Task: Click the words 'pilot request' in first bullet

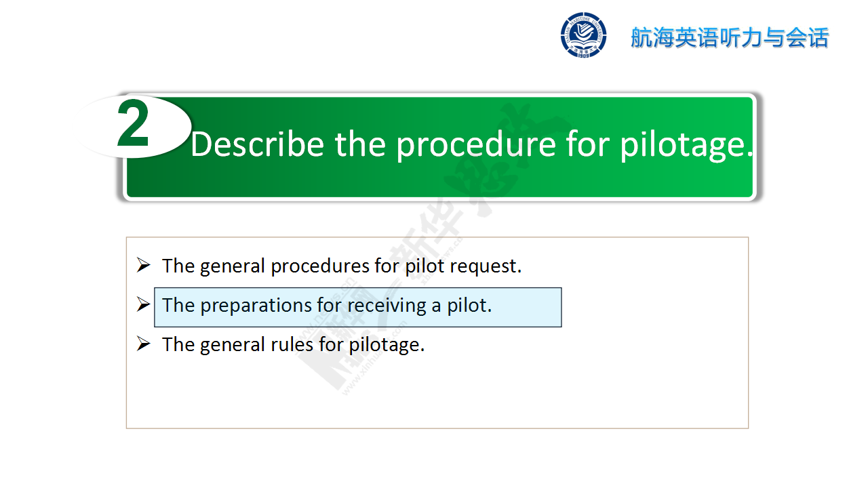Action: [x=463, y=266]
